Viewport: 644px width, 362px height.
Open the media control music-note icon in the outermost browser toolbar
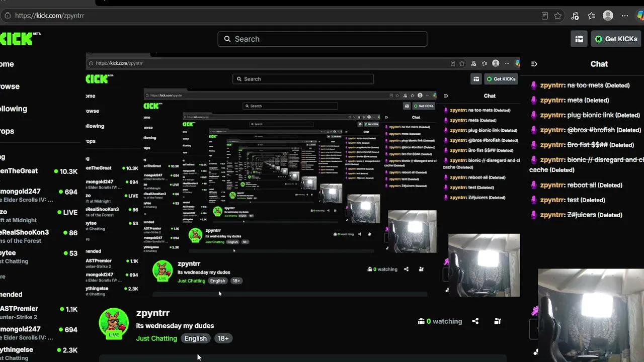pyautogui.click(x=575, y=16)
